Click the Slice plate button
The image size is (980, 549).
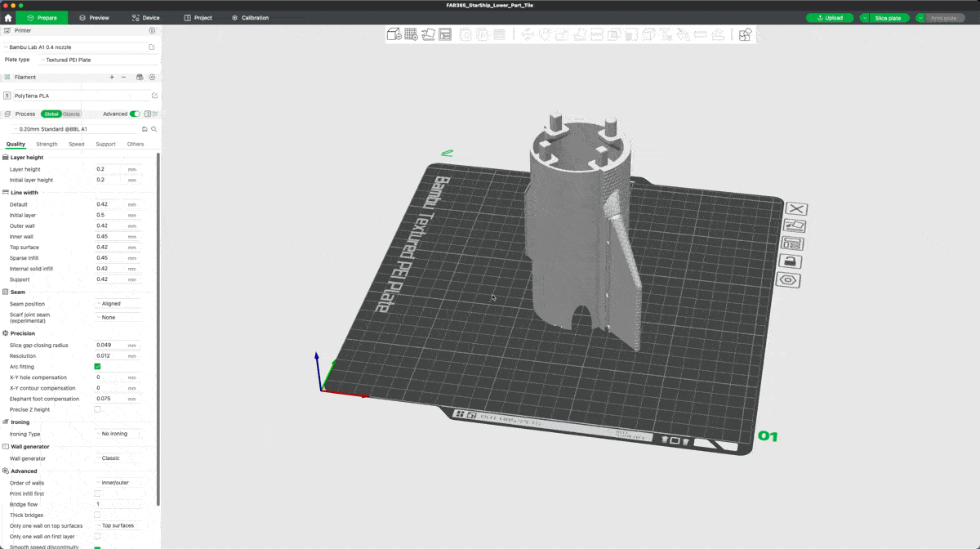coord(887,17)
